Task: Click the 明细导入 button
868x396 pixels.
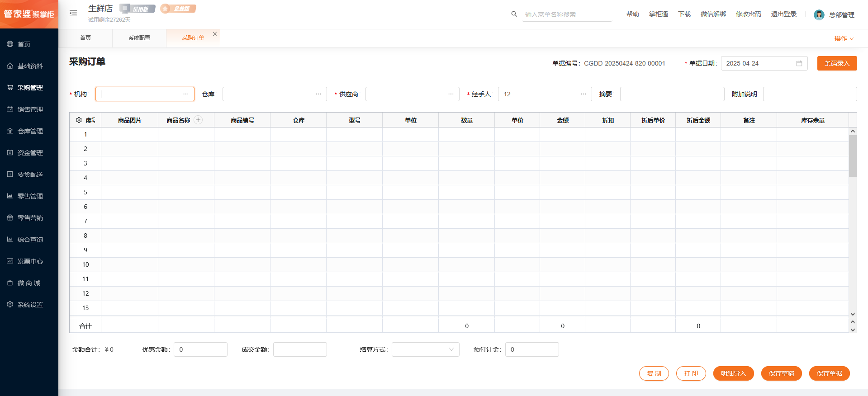Action: [734, 373]
